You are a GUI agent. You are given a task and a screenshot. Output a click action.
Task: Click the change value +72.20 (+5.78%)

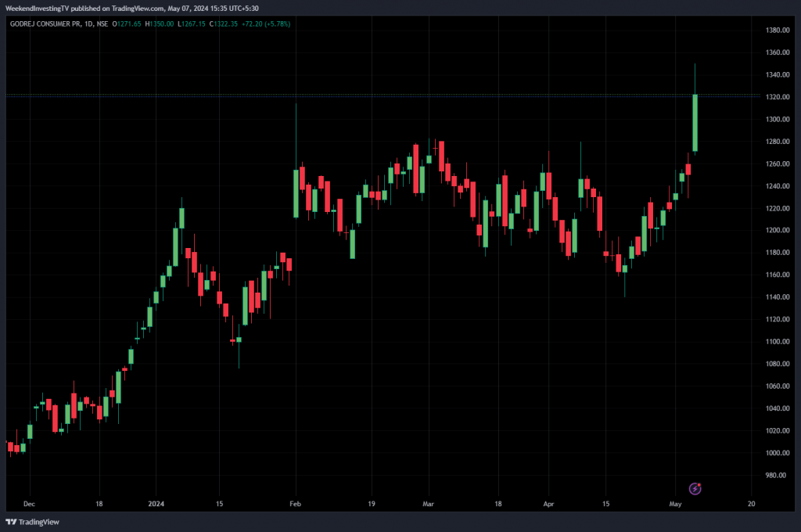click(x=266, y=23)
